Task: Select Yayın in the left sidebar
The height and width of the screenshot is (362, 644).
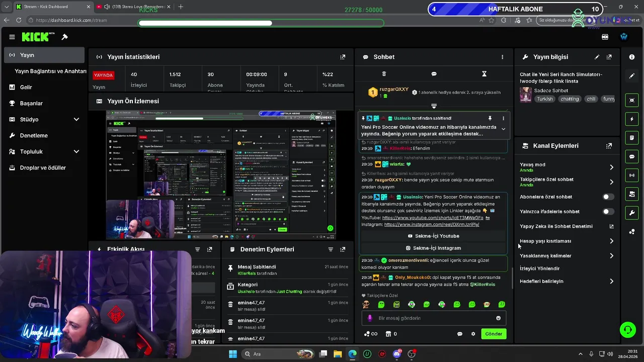Action: (44, 55)
